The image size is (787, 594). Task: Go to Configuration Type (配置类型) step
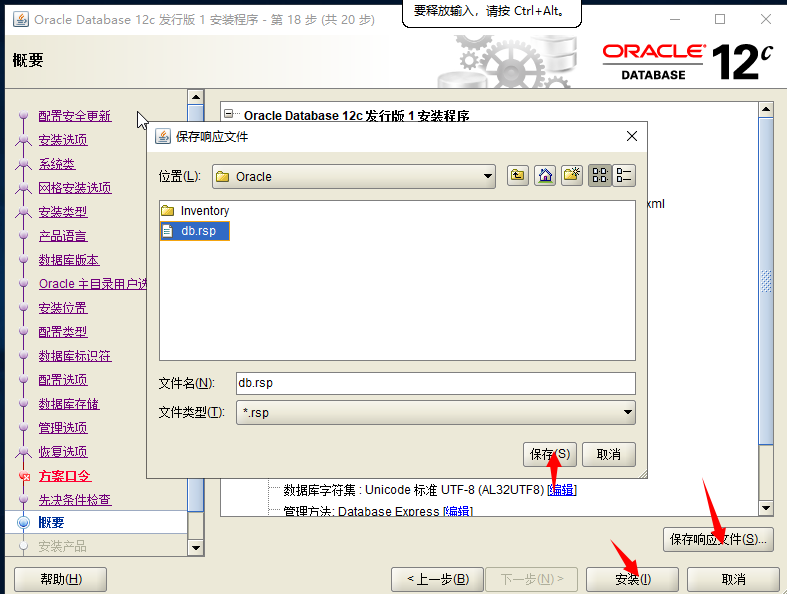click(63, 332)
